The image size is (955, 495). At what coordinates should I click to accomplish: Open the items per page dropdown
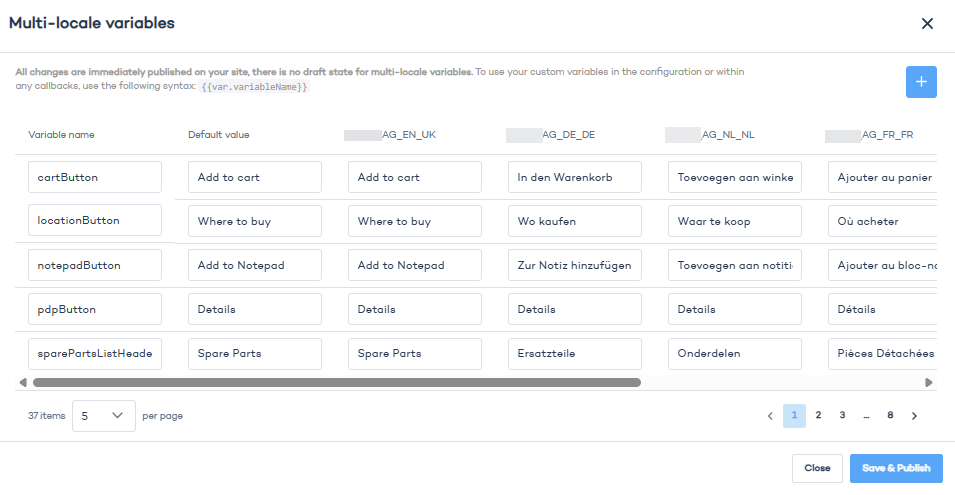coord(104,415)
